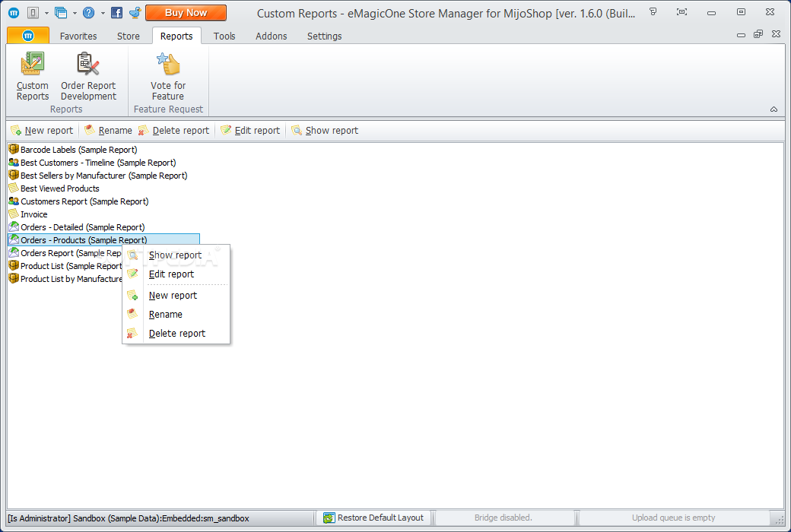Click the Upload queue is empty status
Viewport: 791px width, 532px height.
pyautogui.click(x=673, y=518)
